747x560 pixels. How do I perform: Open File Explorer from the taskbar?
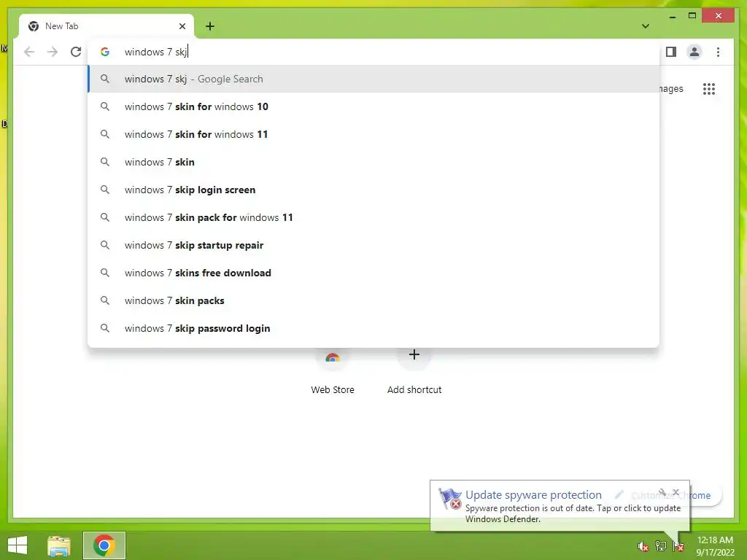[59, 545]
